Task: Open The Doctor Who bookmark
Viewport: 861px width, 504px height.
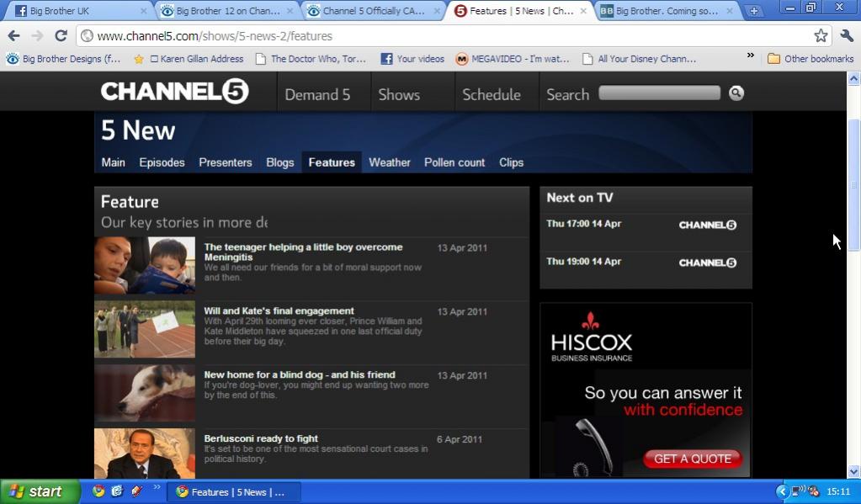Action: point(311,59)
